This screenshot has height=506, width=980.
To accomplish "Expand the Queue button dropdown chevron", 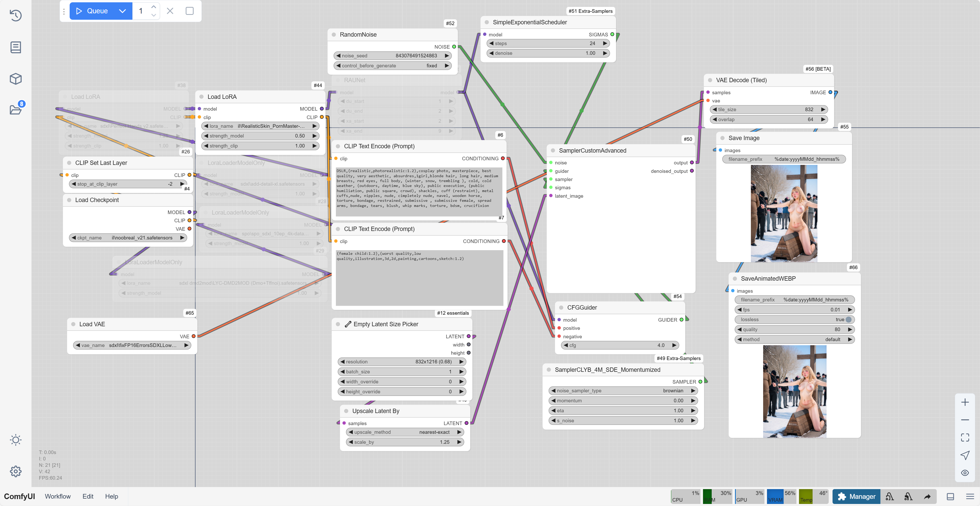I will click(x=122, y=11).
